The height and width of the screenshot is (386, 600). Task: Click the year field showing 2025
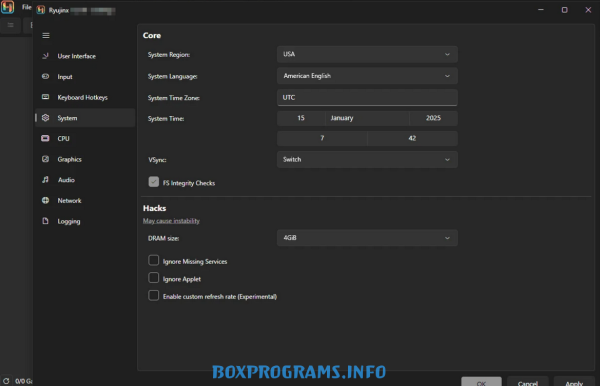(433, 118)
